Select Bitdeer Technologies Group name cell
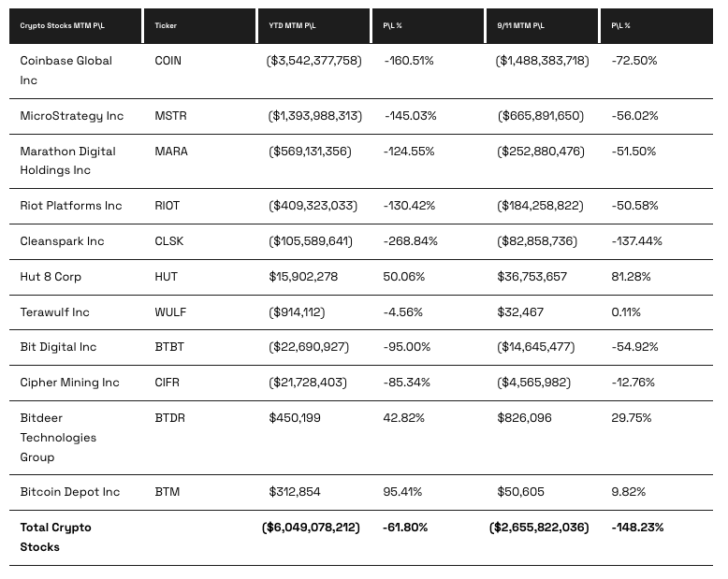The width and height of the screenshot is (728, 579). point(58,437)
